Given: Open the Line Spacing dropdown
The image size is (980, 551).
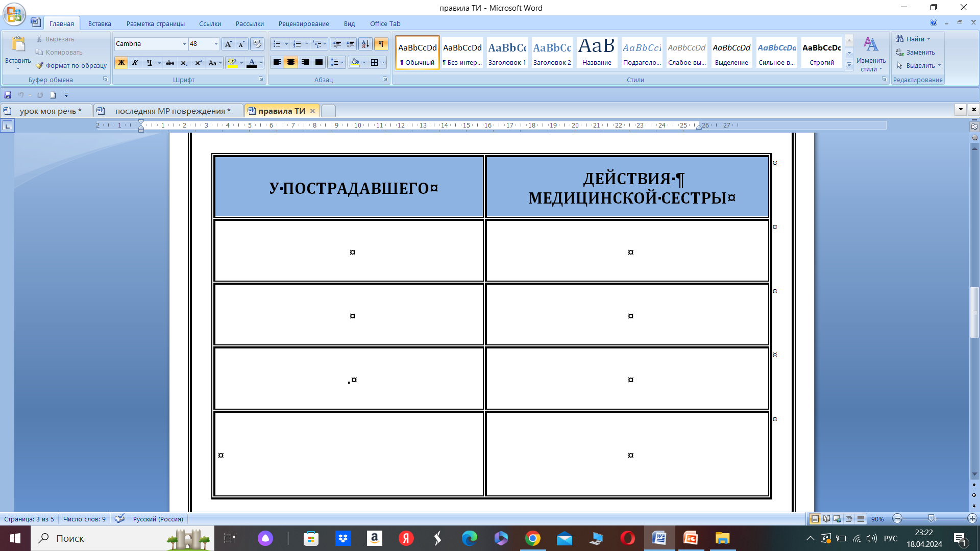Looking at the screenshot, I should tap(337, 62).
